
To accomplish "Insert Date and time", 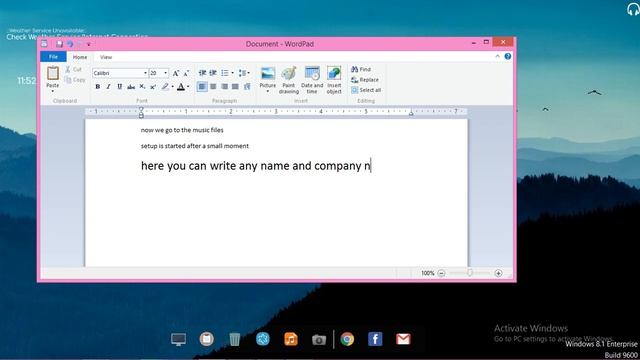I will tap(312, 80).
